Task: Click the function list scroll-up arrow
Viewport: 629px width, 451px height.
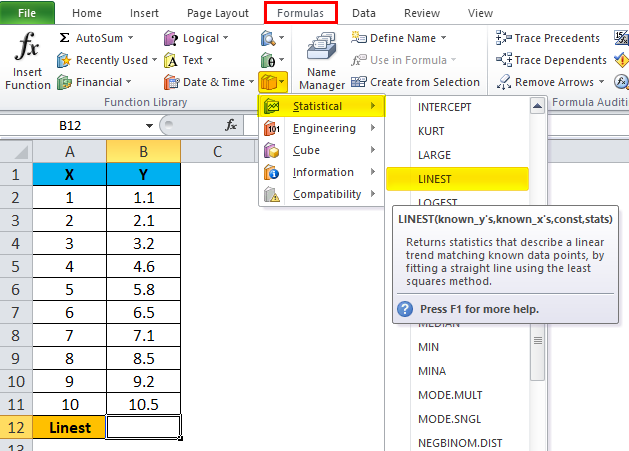Action: pyautogui.click(x=537, y=106)
